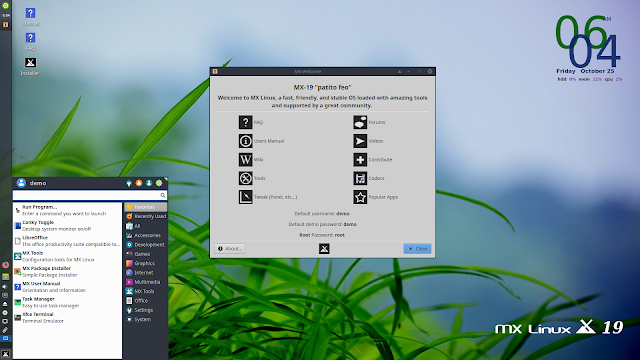The width and height of the screenshot is (640, 360).
Task: Click the Contribute plus icon
Action: 360,160
